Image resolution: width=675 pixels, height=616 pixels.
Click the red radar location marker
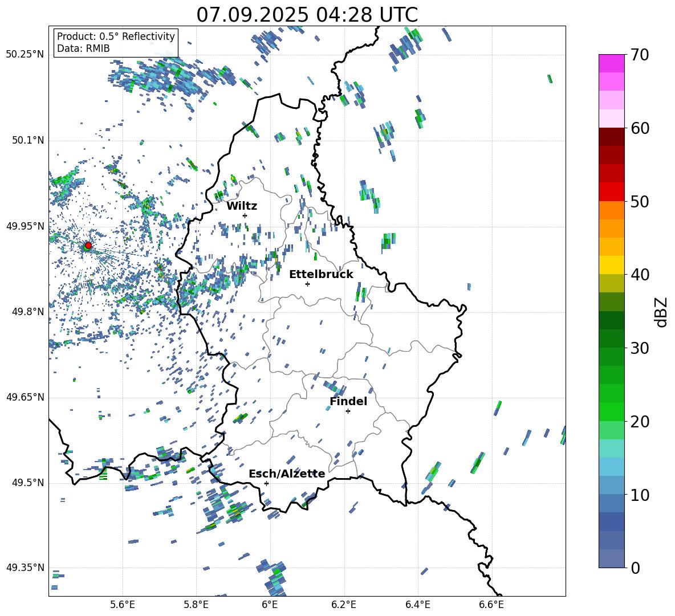click(88, 246)
